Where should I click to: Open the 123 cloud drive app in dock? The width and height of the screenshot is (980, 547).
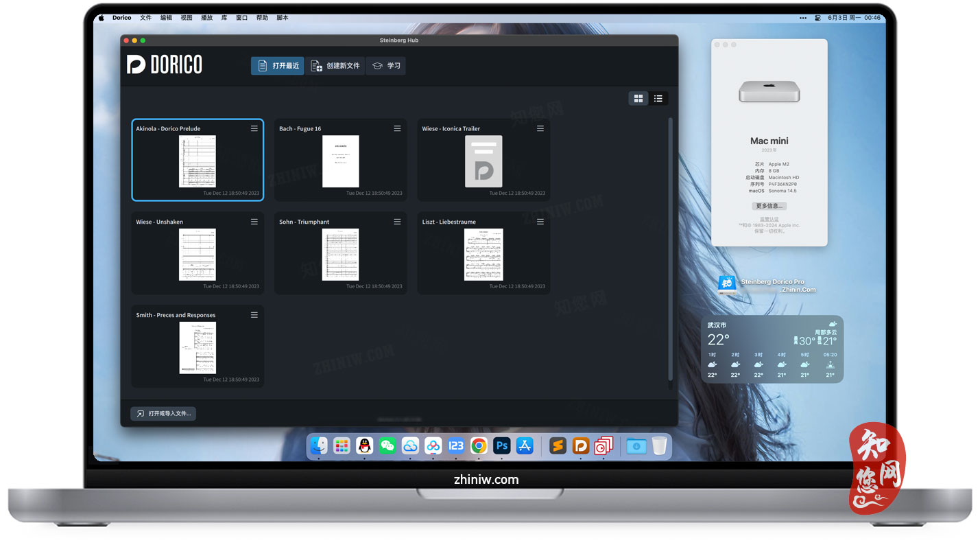456,446
